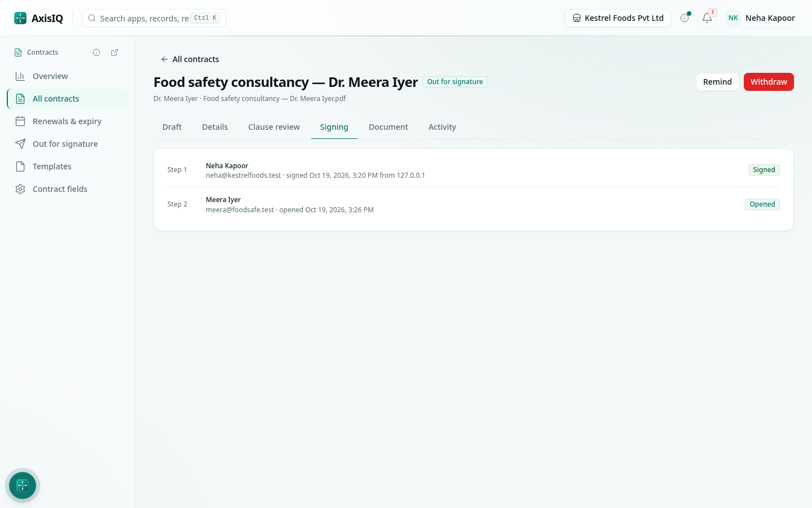812x508 pixels.
Task: Open Contract fields in sidebar
Action: 68,189
